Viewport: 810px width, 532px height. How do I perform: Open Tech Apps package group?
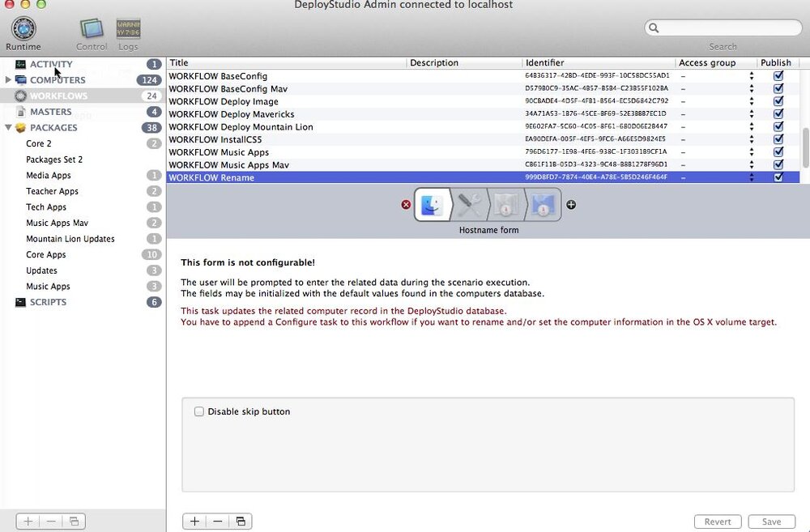(46, 207)
